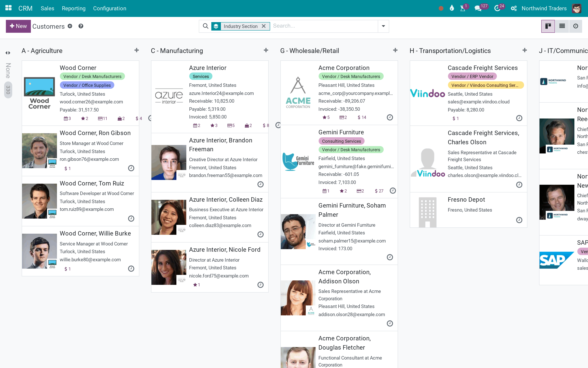Open the water drop theme icon
This screenshot has height=368, width=588.
point(452,8)
